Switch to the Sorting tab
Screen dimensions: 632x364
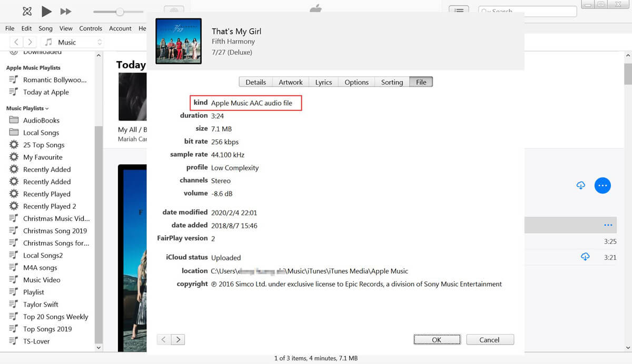click(x=392, y=82)
